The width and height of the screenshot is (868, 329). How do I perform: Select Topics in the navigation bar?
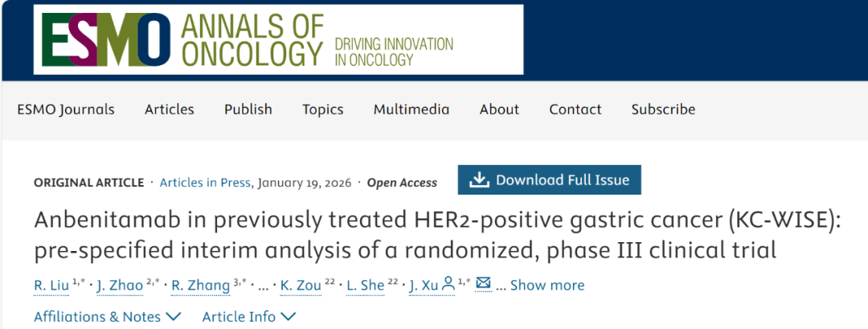tap(323, 109)
